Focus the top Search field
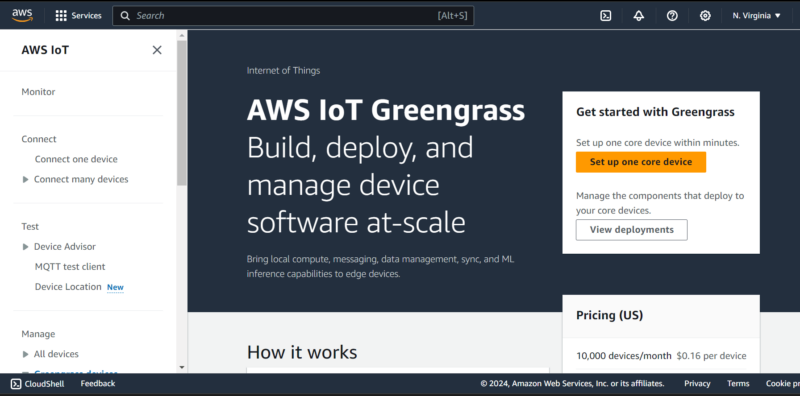Screen dimensions: 800x396 pos(293,16)
